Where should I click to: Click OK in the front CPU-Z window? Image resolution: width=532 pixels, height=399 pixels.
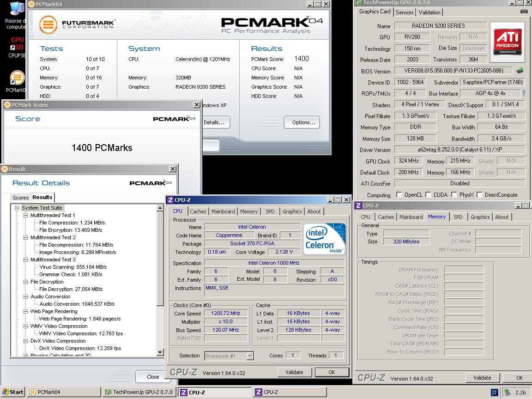332,372
